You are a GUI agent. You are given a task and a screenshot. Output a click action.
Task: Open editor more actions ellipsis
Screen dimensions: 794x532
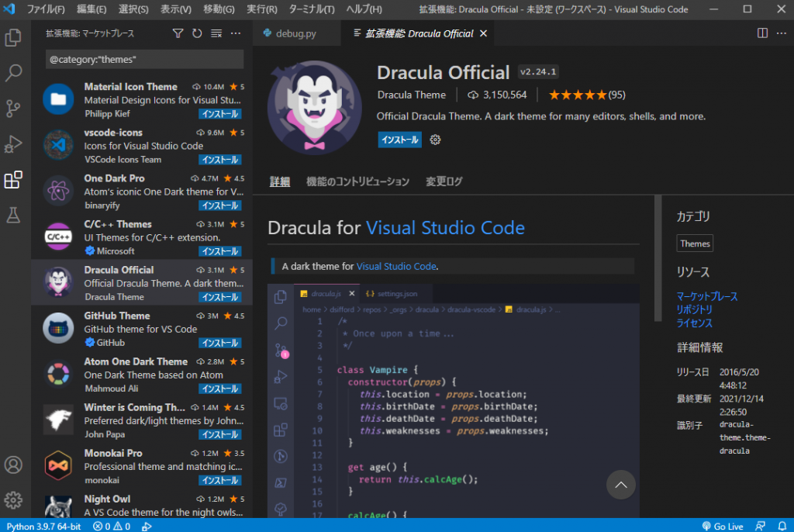782,33
